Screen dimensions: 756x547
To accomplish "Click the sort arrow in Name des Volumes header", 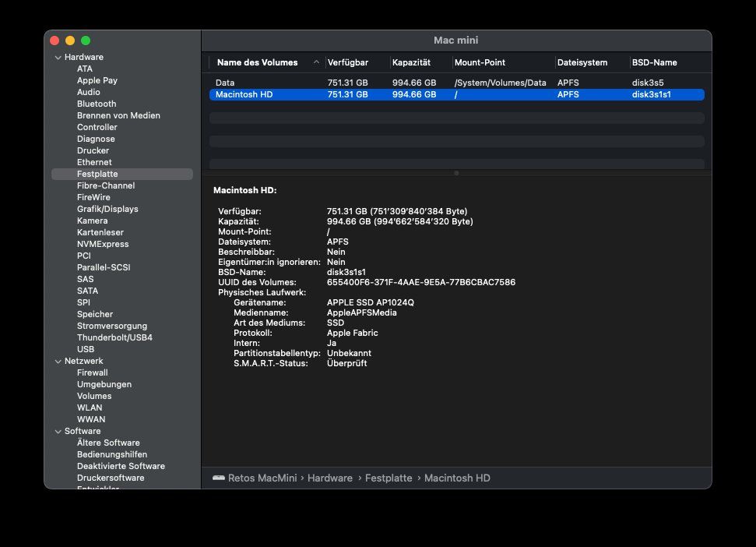I will click(316, 62).
